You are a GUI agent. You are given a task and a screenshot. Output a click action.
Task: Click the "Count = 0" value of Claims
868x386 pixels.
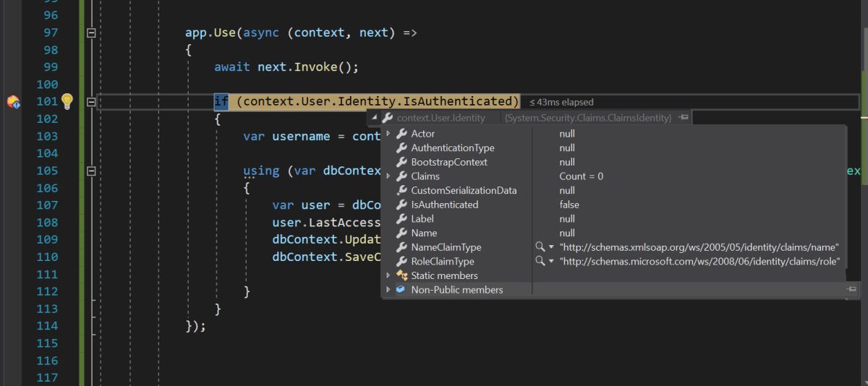(581, 176)
